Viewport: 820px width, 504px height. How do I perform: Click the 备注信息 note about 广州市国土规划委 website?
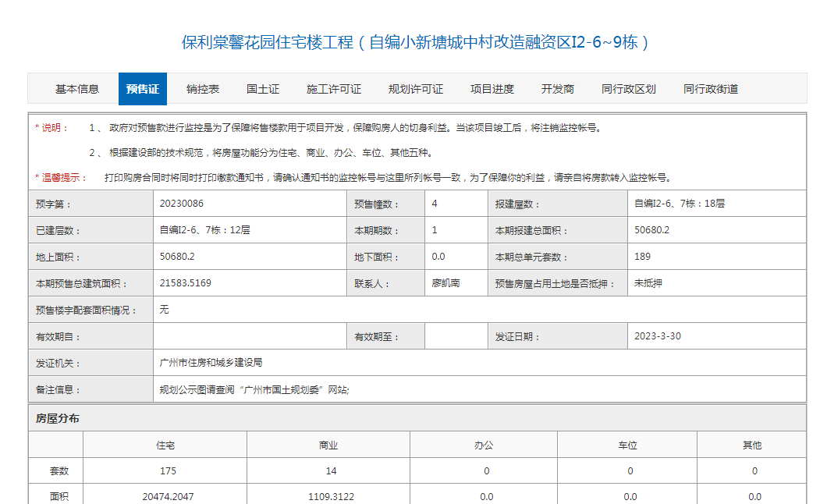[251, 389]
